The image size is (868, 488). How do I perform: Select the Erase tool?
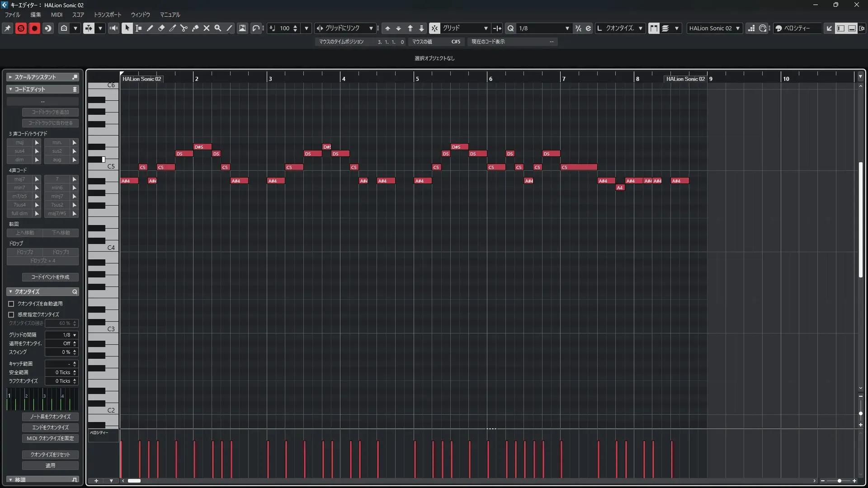161,28
